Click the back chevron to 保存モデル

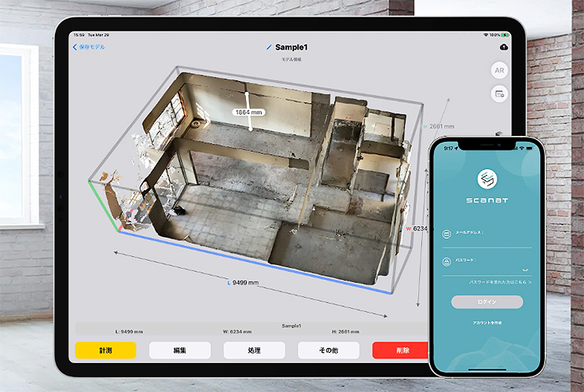pyautogui.click(x=75, y=47)
